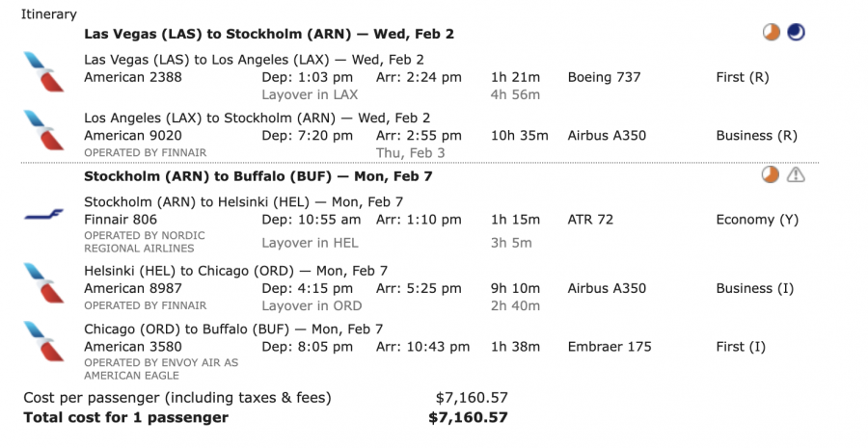Click the American Airlines logo beside flight 9020
This screenshot has height=448, width=868.
pyautogui.click(x=43, y=131)
